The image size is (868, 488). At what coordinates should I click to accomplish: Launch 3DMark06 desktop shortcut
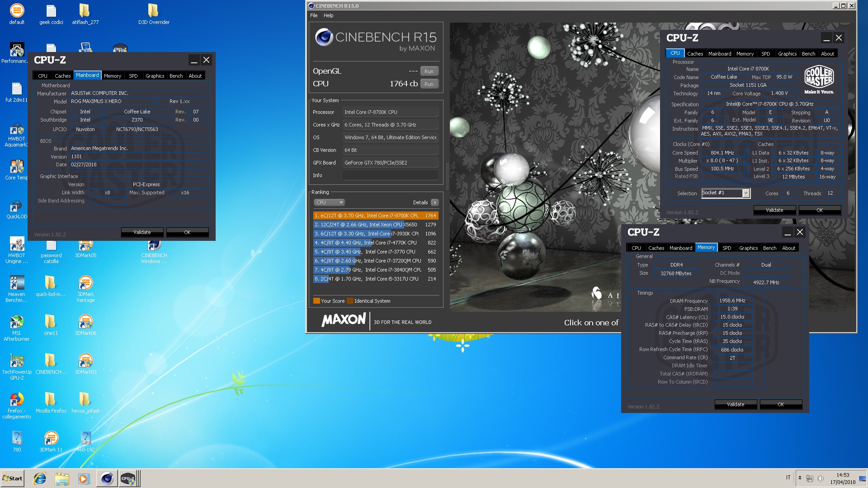coord(85,325)
